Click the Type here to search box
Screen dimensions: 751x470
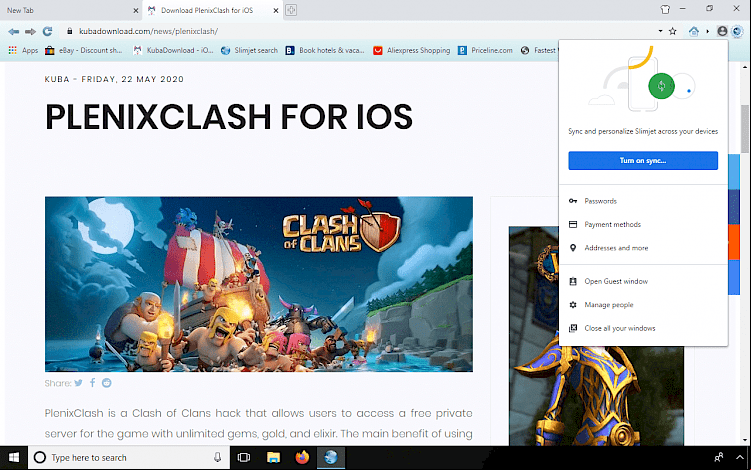coord(129,458)
